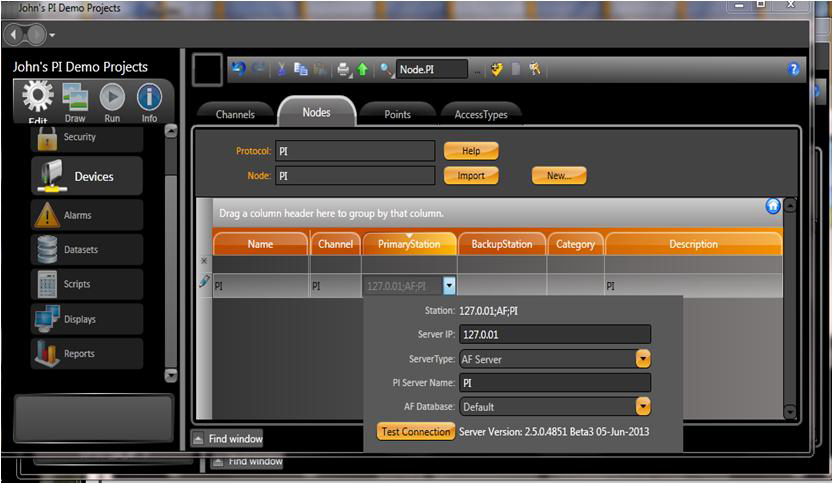Open the Info panel

(149, 102)
